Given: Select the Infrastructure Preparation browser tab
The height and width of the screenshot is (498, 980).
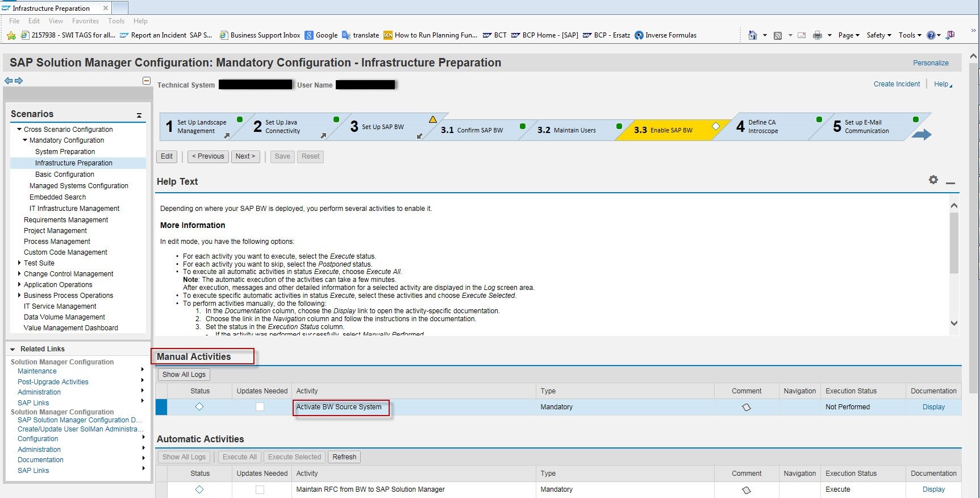Looking at the screenshot, I should (x=56, y=8).
